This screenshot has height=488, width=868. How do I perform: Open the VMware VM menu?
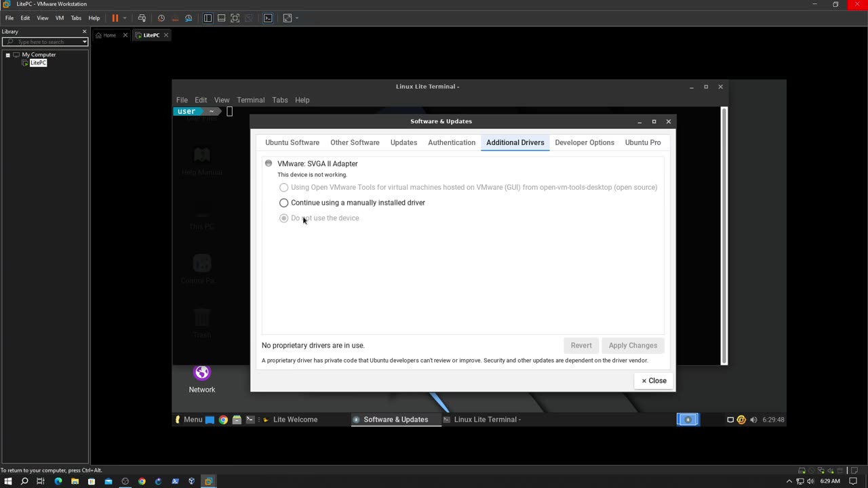(x=60, y=18)
